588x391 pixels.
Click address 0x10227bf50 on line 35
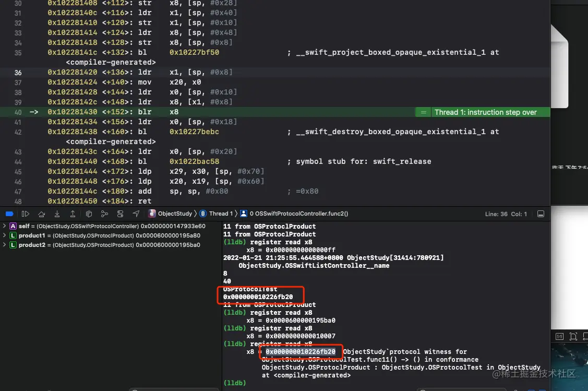[x=194, y=52]
